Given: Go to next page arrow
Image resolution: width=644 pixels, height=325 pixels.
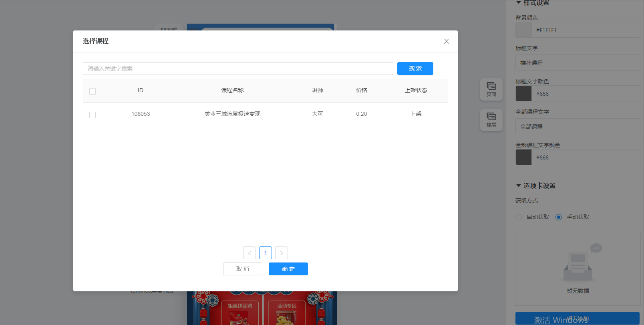Looking at the screenshot, I should click(281, 253).
